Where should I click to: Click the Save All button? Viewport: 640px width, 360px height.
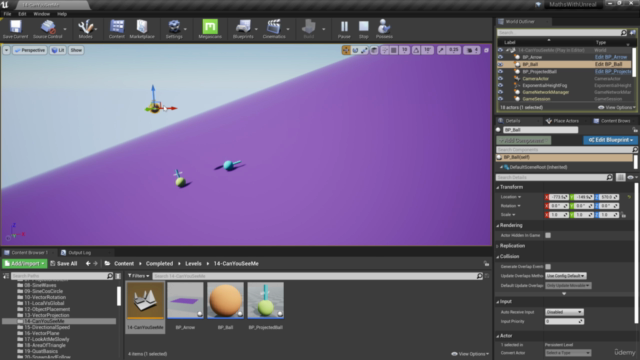[x=64, y=264]
